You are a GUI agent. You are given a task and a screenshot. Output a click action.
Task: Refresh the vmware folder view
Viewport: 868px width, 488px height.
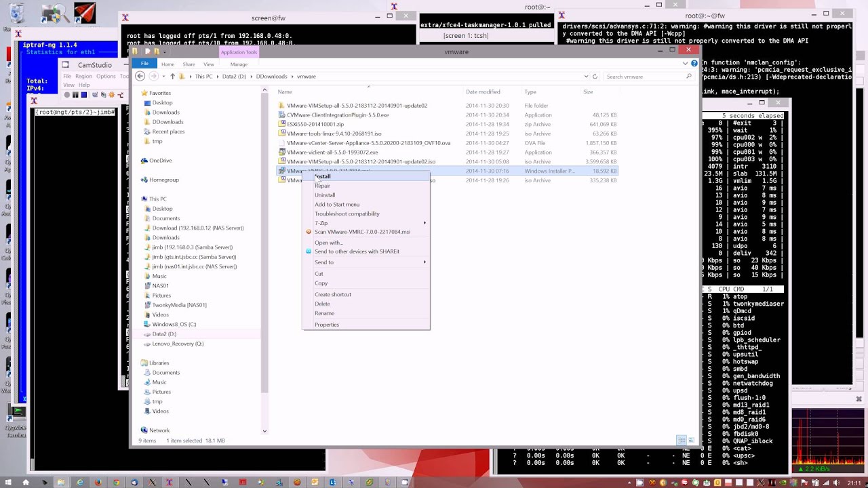point(595,77)
